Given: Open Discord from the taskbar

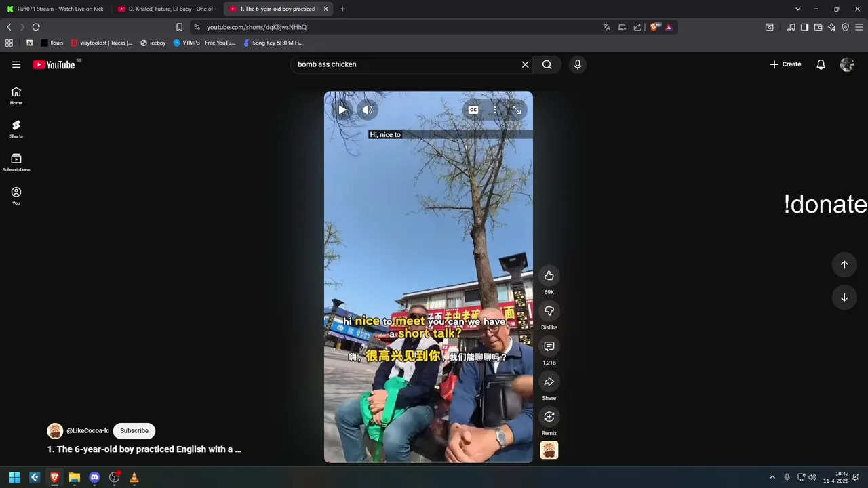Looking at the screenshot, I should pos(94,477).
